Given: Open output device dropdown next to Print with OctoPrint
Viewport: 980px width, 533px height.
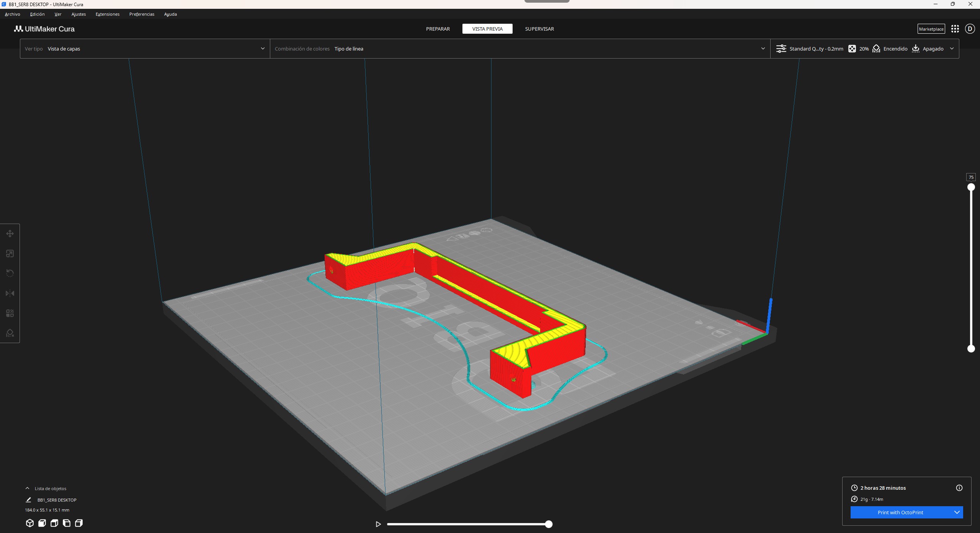Looking at the screenshot, I should (957, 512).
